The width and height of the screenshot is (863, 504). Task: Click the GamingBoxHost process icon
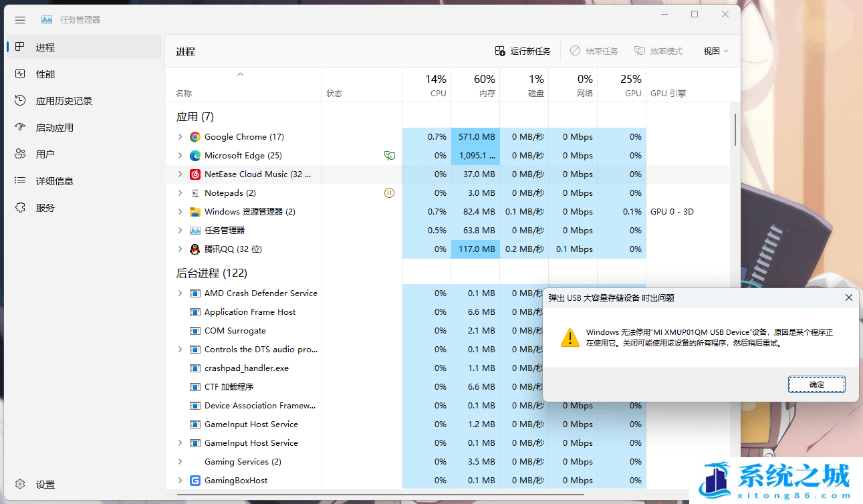pos(195,481)
